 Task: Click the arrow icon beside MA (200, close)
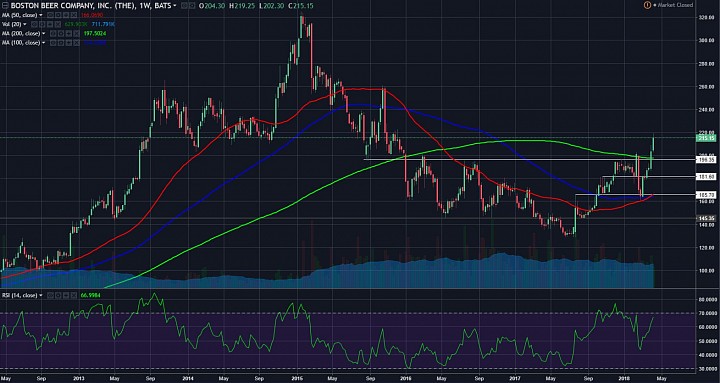(x=69, y=34)
